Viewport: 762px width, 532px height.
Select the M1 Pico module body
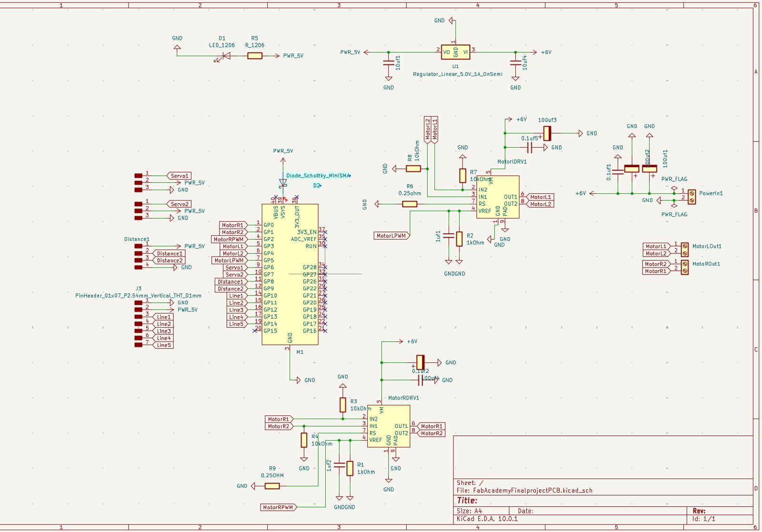(x=290, y=274)
